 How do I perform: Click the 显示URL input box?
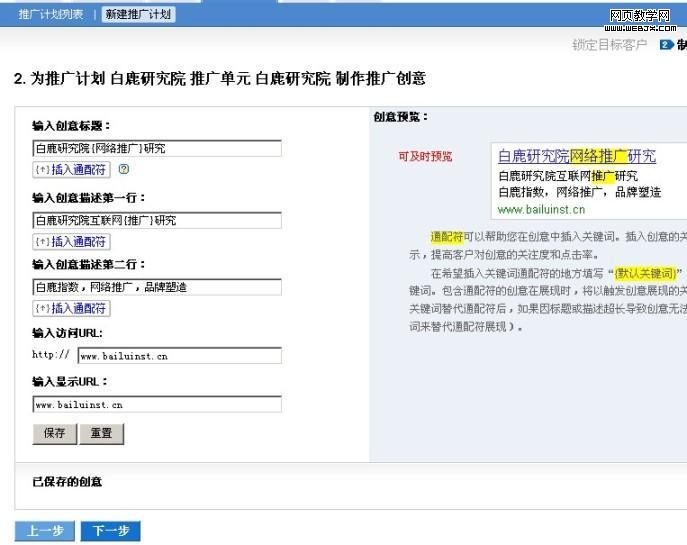tap(156, 404)
